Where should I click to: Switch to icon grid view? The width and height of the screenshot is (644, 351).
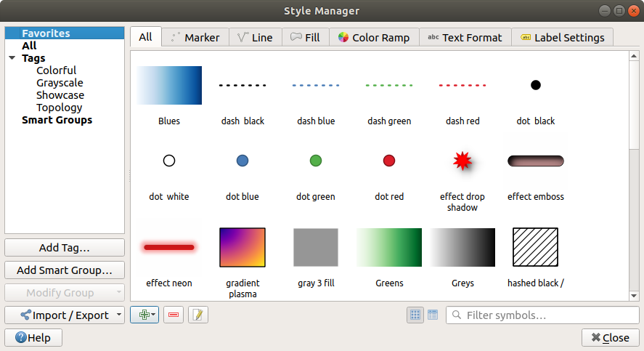pos(415,315)
